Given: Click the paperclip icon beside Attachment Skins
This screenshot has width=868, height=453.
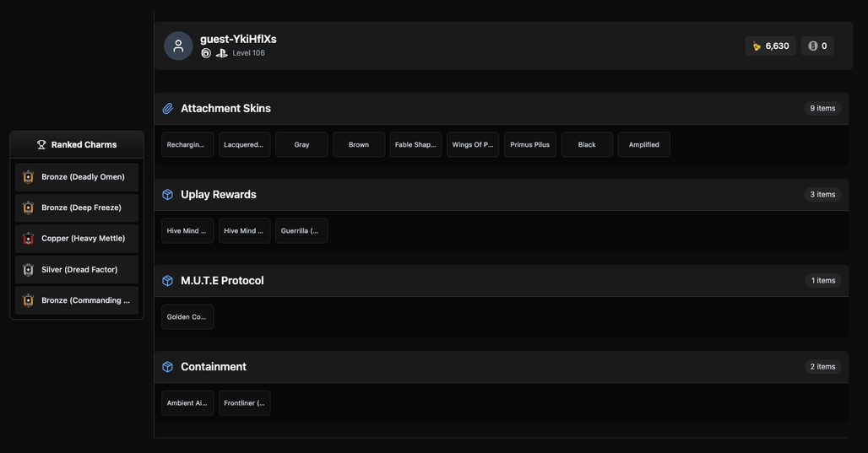Looking at the screenshot, I should click(168, 109).
